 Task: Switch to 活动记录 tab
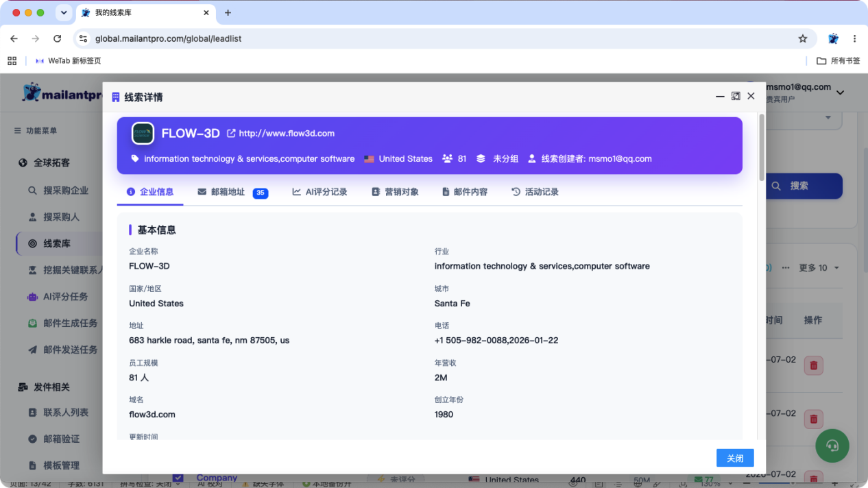[535, 192]
